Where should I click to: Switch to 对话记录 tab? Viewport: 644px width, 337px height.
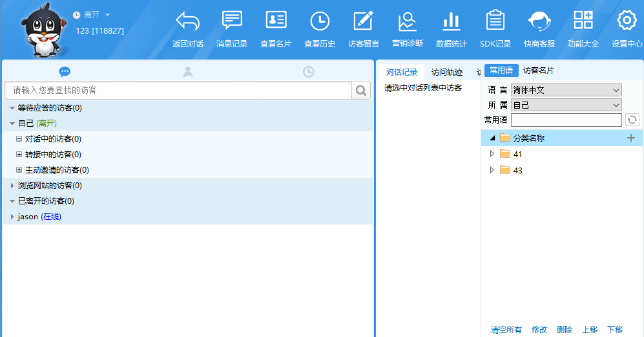[402, 72]
